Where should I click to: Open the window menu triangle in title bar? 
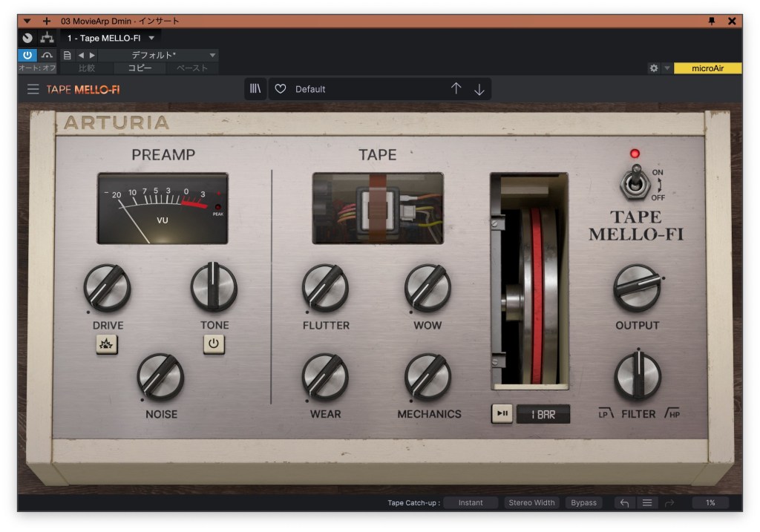pos(27,21)
